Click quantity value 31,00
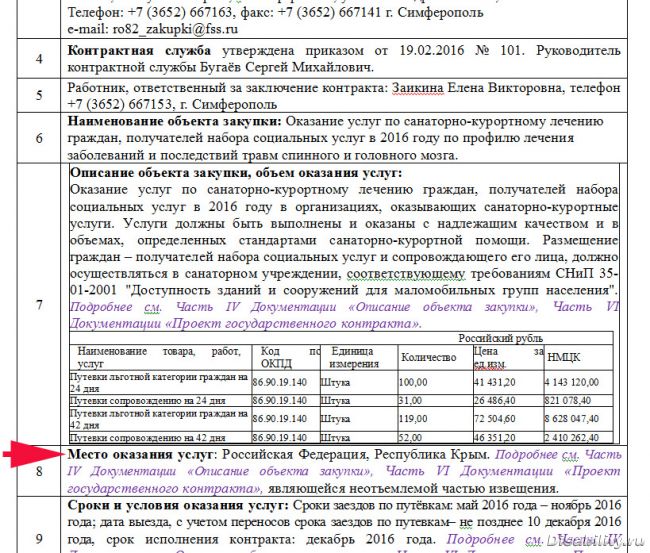The image size is (650, 553). [410, 401]
